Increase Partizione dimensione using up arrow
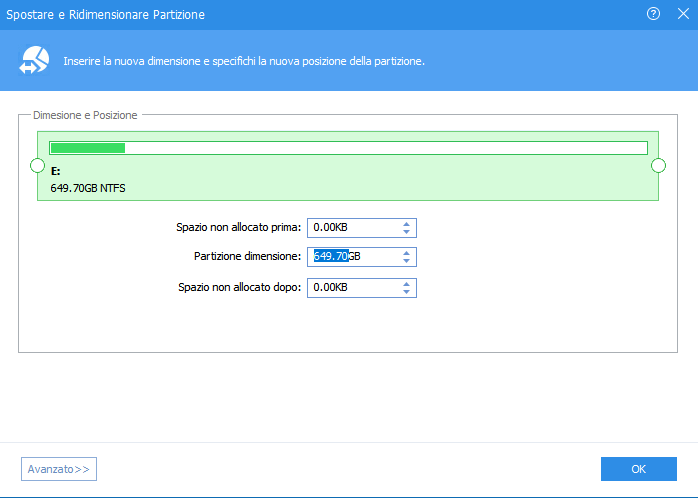Image resolution: width=698 pixels, height=498 pixels. [x=406, y=253]
